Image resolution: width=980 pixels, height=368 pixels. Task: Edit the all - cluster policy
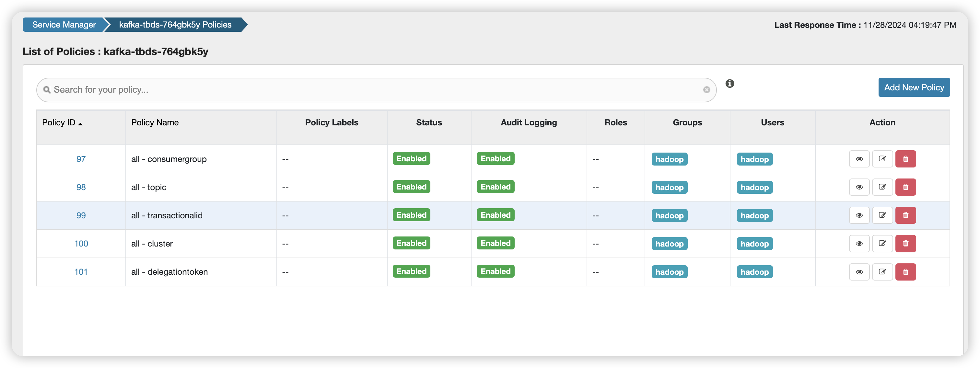point(882,243)
